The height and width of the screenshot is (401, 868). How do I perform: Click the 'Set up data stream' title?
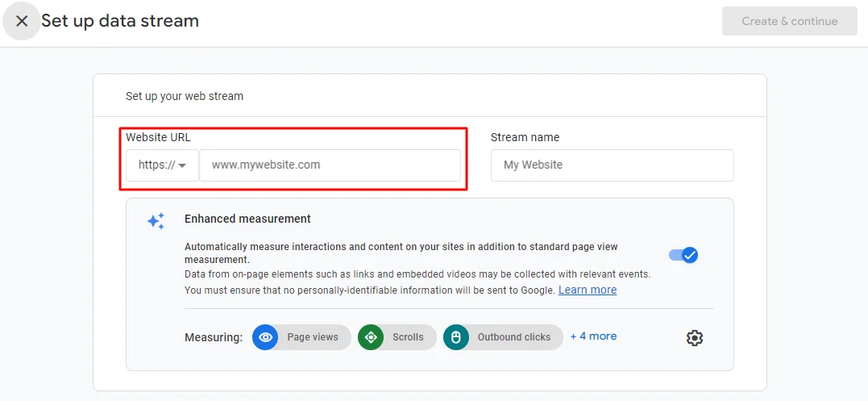(120, 21)
